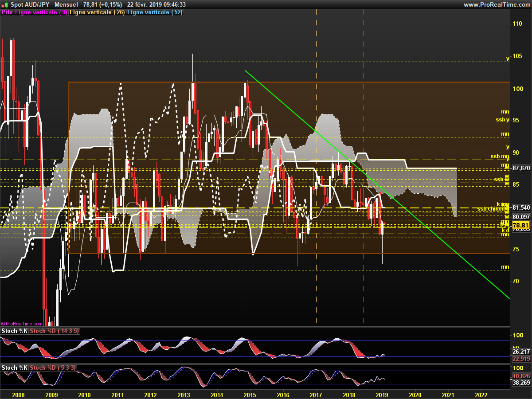Click the ©ProRealTime.com watermark link
This screenshot has width=532, height=399.
(22, 324)
